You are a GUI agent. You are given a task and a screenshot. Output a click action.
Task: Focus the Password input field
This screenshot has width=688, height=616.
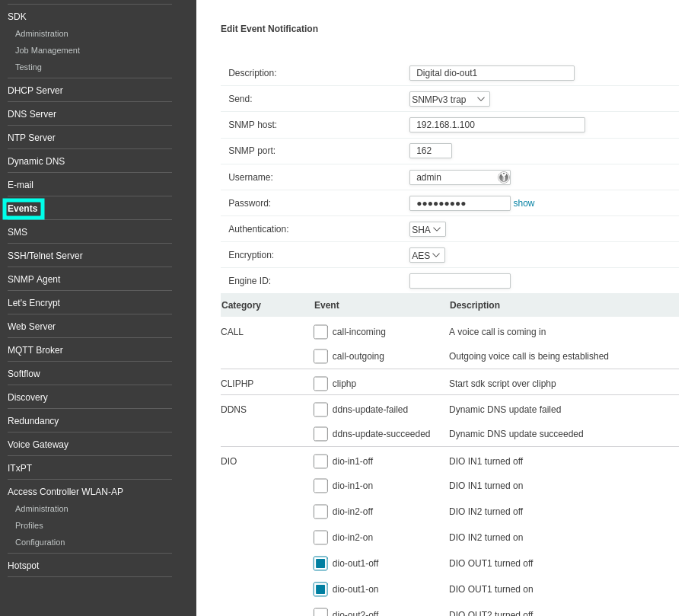[x=460, y=203]
